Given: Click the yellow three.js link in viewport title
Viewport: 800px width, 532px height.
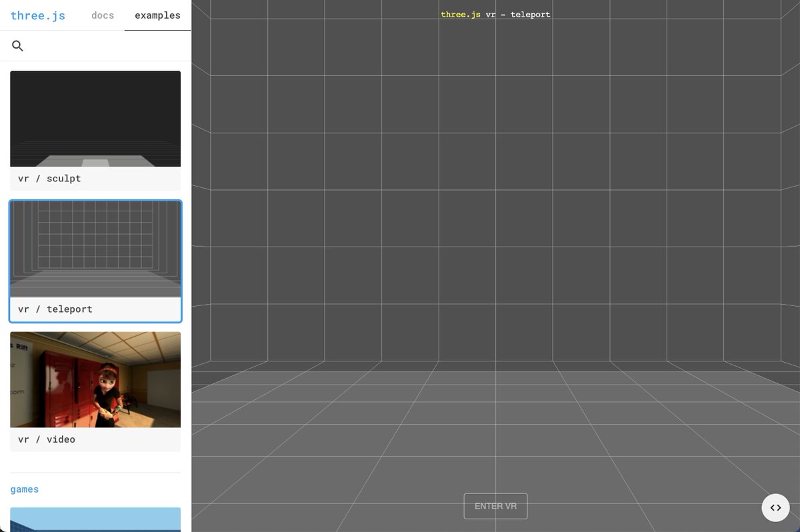Looking at the screenshot, I should click(x=461, y=14).
